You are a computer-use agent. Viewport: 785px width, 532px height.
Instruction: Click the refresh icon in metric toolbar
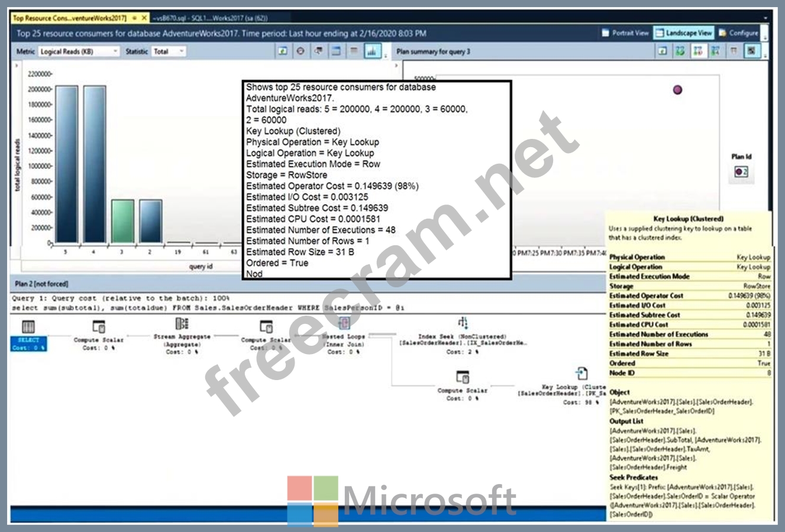pyautogui.click(x=283, y=51)
